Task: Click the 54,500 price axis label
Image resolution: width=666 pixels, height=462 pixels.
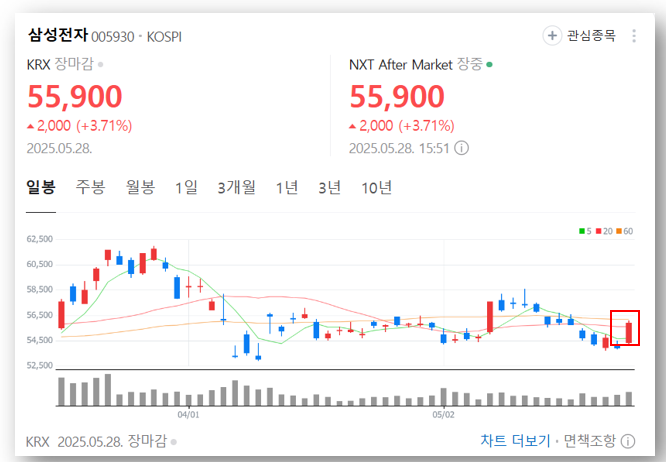Action: tap(40, 340)
